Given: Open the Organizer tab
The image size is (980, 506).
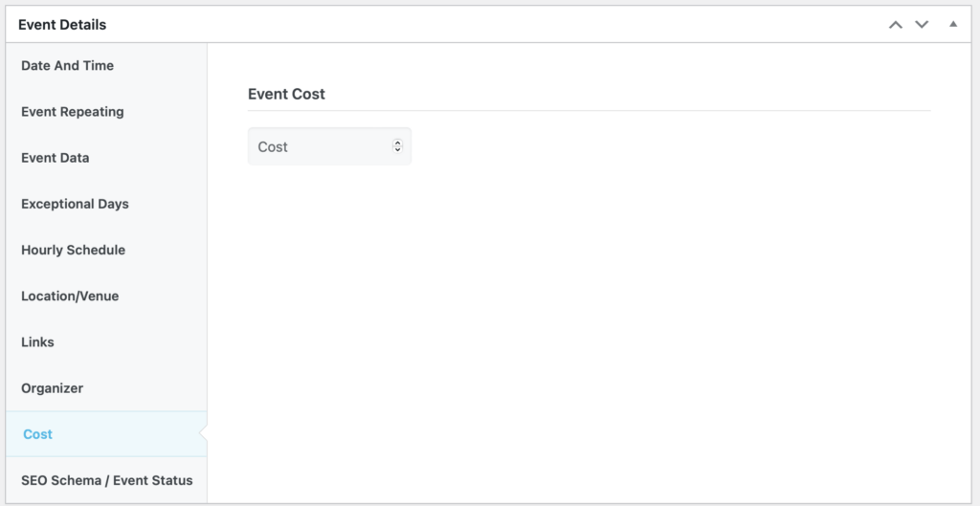Looking at the screenshot, I should pyautogui.click(x=52, y=388).
